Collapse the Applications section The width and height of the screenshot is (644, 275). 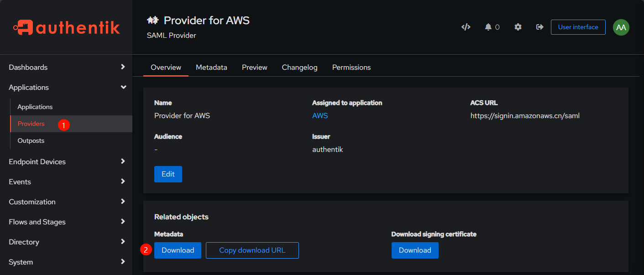point(66,87)
